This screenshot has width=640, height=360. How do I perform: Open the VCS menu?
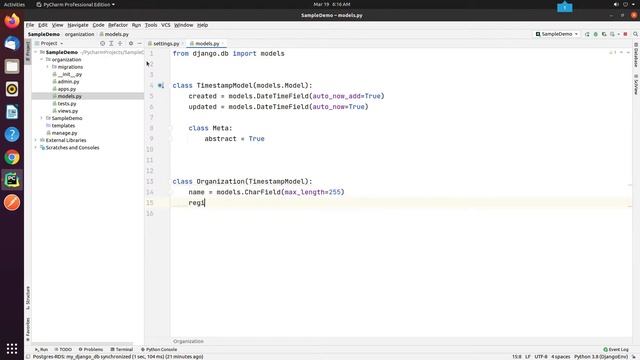(x=165, y=25)
